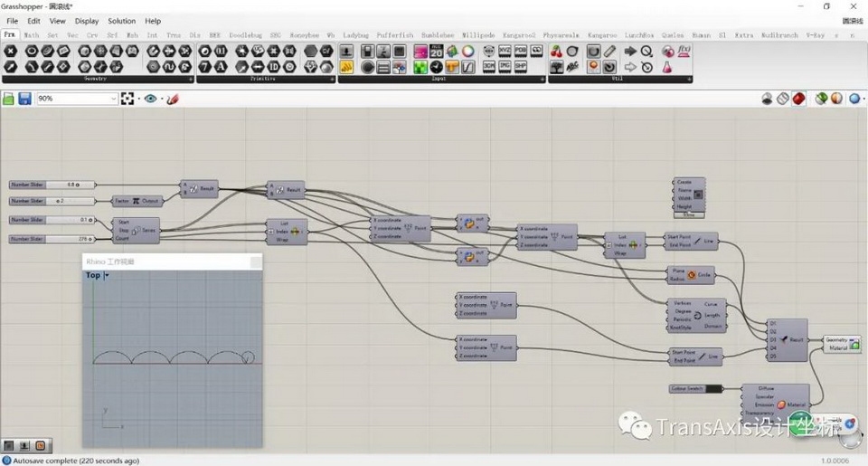Click the 278 Number Slider handle

(92, 239)
